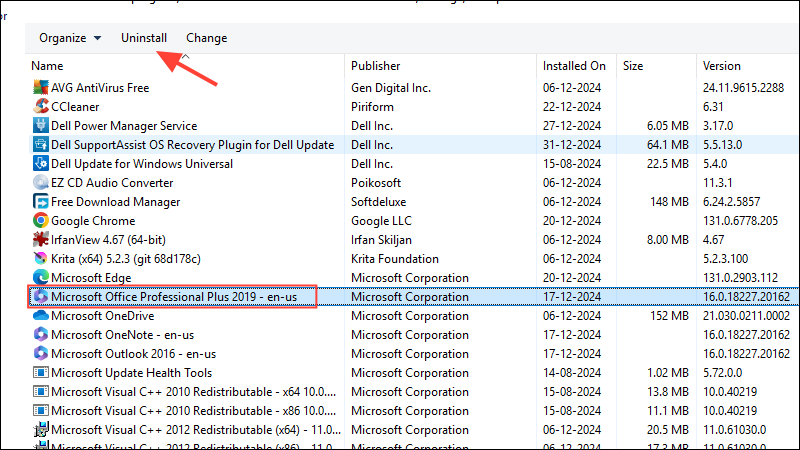Viewport: 800px width, 450px height.
Task: Click the Visual C++ 2012 (x64) Redistributable icon
Action: point(40,430)
